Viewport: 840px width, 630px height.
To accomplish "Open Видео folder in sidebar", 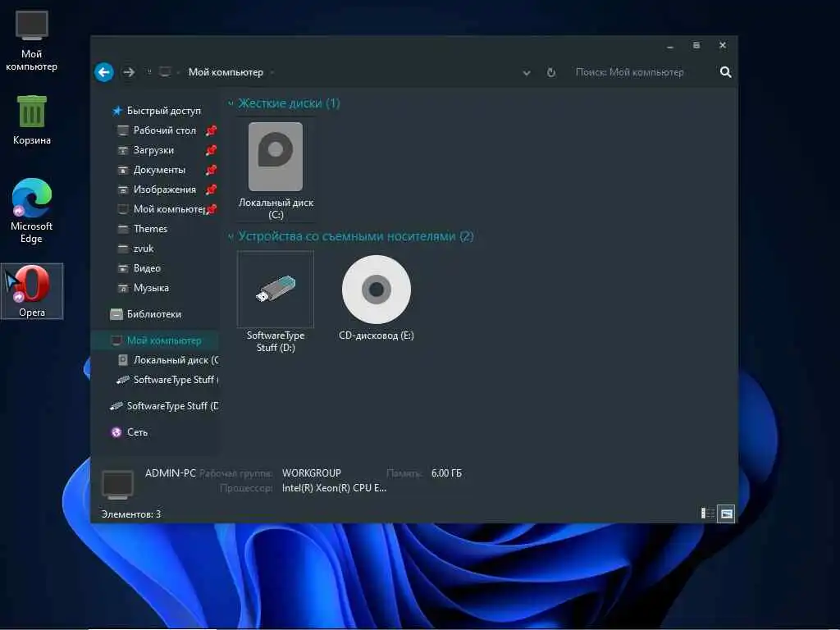I will tap(139, 268).
